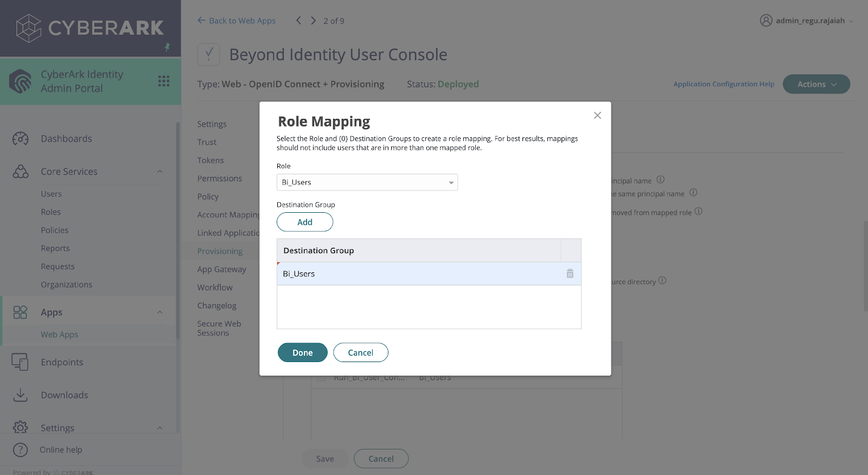Select the Bi_Users destination group row
This screenshot has height=475, width=868.
(x=429, y=274)
